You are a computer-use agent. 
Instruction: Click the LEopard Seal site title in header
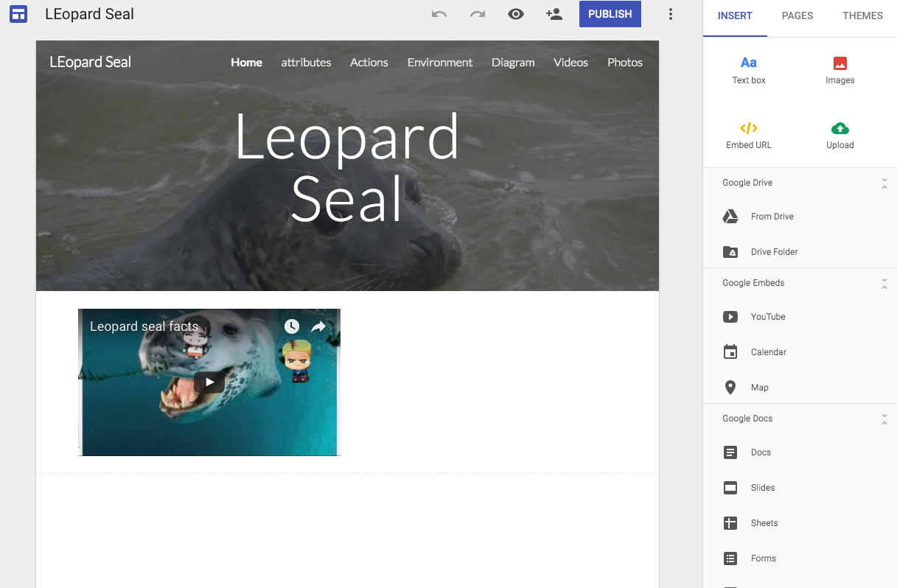point(90,62)
